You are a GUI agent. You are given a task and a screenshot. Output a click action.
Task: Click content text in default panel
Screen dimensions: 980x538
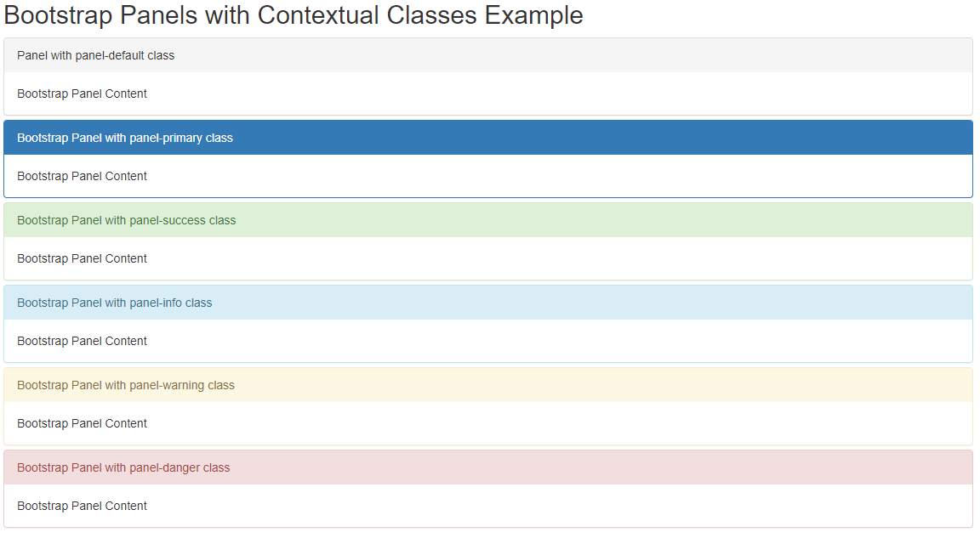pyautogui.click(x=82, y=93)
